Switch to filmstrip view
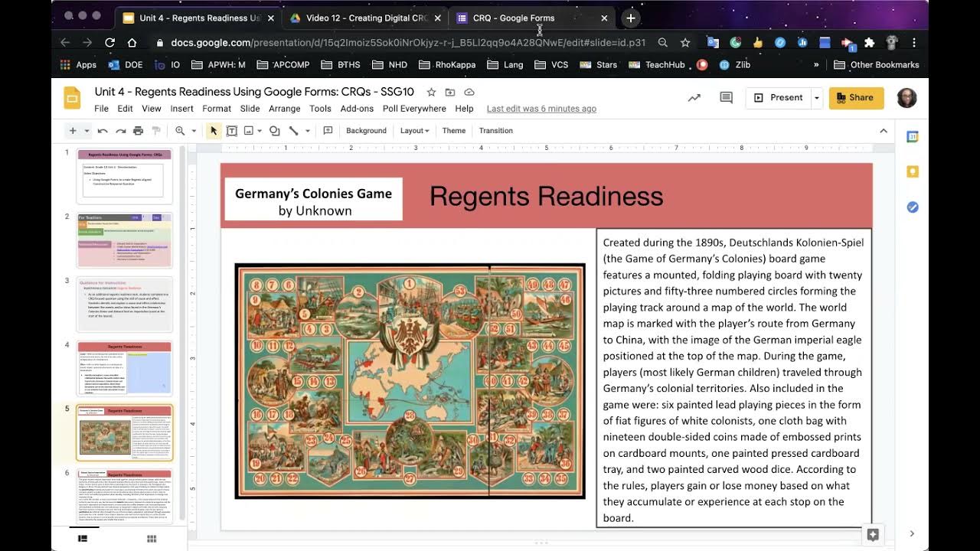980x551 pixels. [83, 539]
